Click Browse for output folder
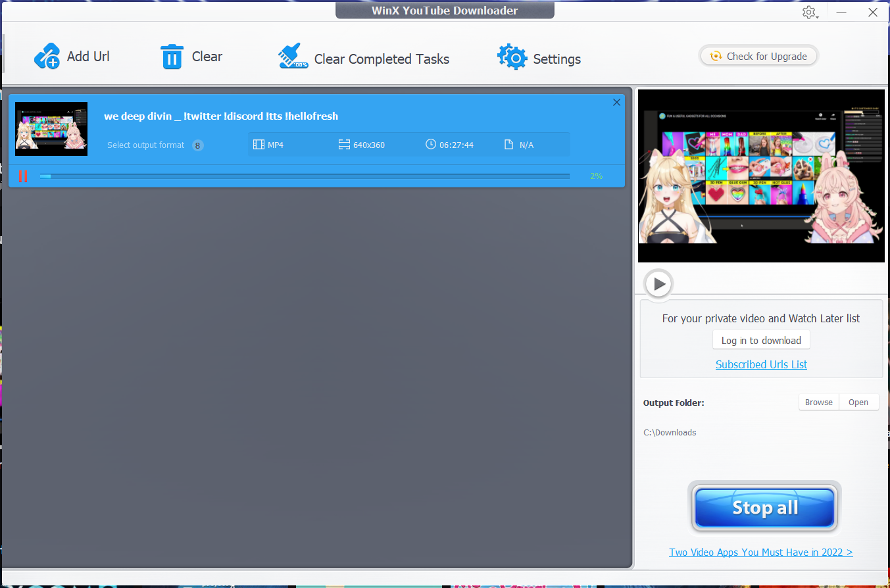This screenshot has height=588, width=890. tap(819, 403)
